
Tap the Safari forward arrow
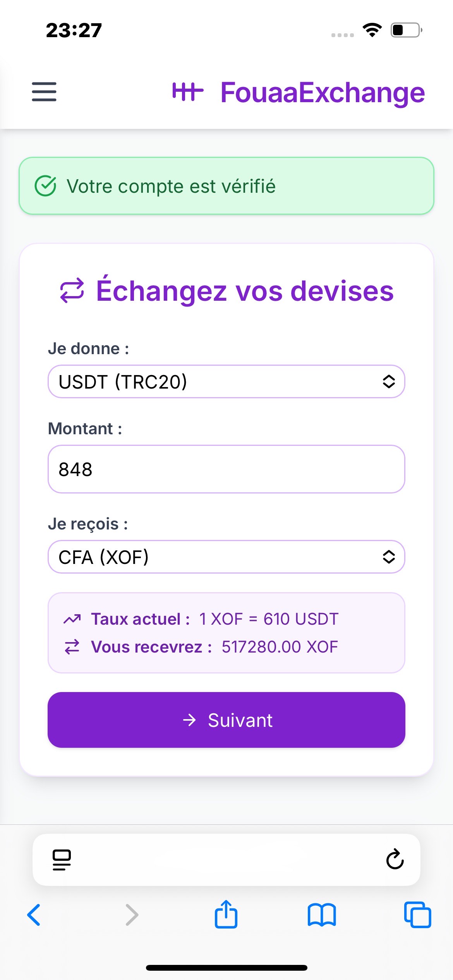(x=132, y=915)
